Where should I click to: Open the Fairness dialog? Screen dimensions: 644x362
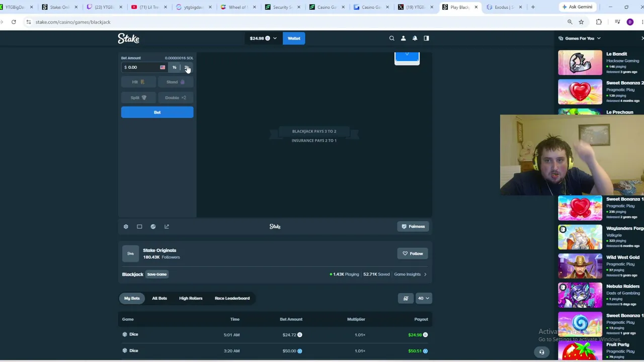(x=413, y=227)
